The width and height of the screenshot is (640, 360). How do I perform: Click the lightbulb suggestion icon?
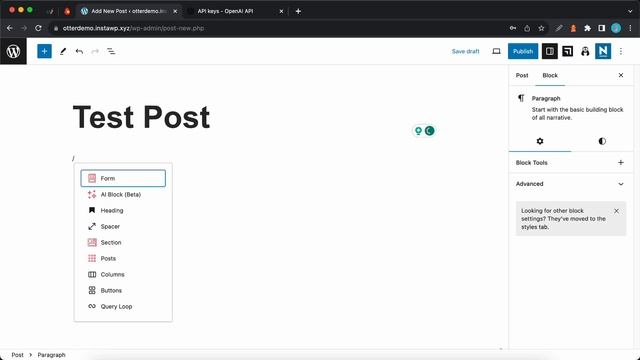click(418, 131)
